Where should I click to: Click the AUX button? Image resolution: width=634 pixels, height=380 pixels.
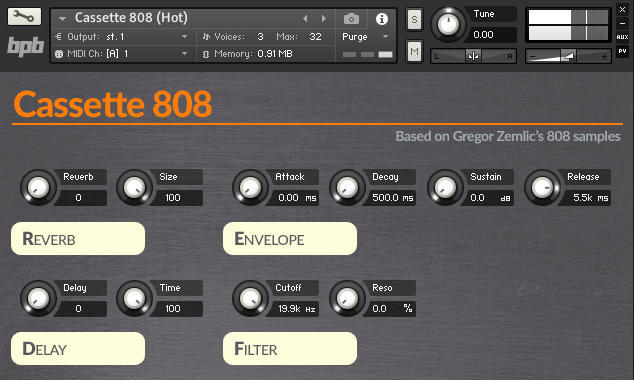(x=622, y=37)
